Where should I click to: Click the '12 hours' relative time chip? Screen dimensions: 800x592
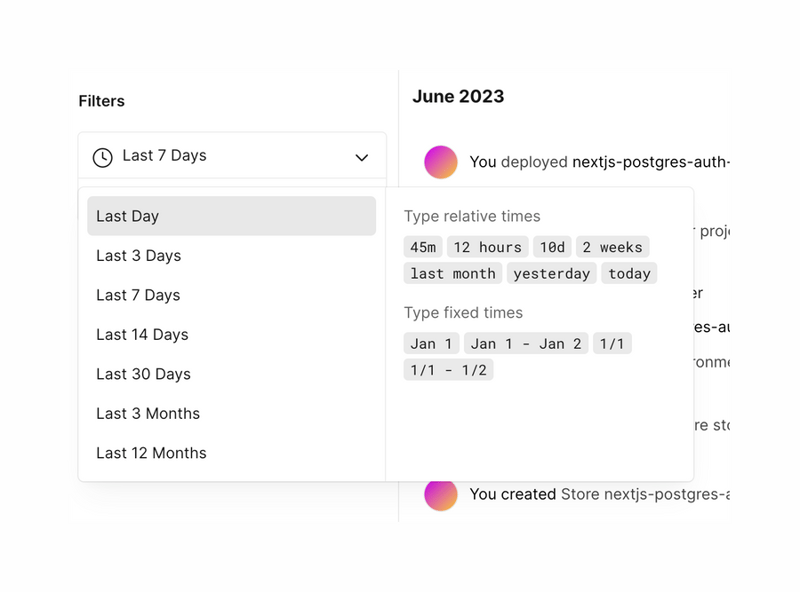[487, 247]
